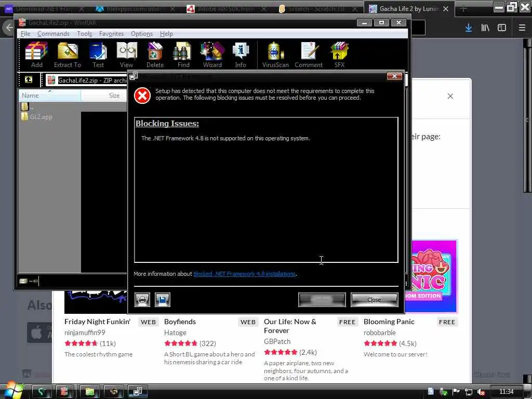532x399 pixels.
Task: Open Boyfriends game link
Action: click(x=180, y=322)
